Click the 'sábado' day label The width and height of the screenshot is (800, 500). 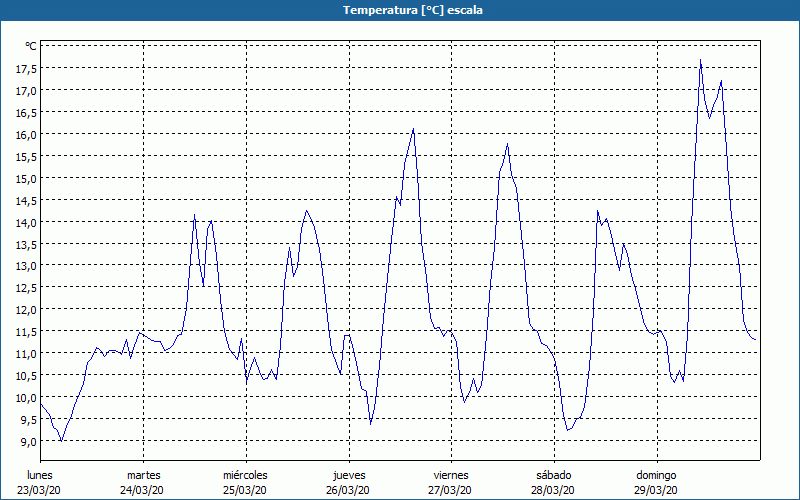point(554,475)
